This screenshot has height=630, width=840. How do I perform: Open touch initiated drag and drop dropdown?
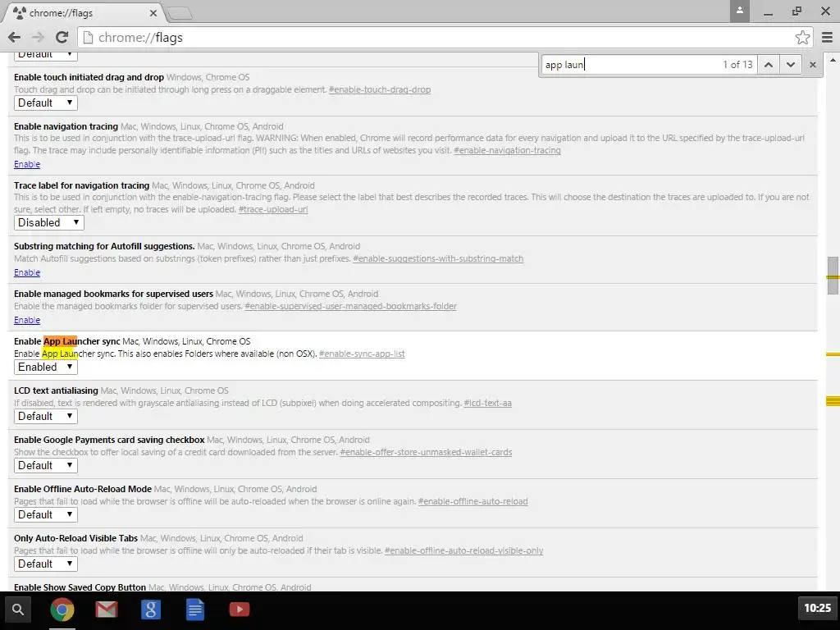tap(46, 103)
